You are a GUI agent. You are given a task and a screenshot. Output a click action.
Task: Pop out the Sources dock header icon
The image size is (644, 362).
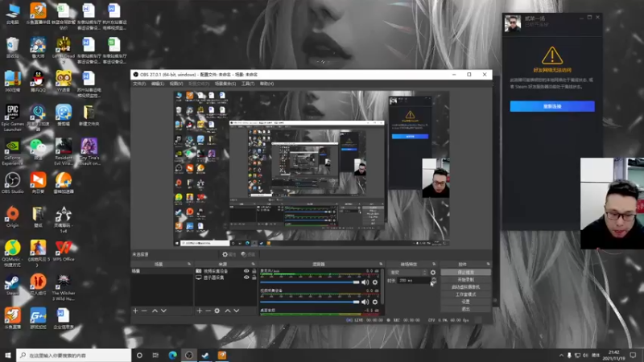point(253,264)
